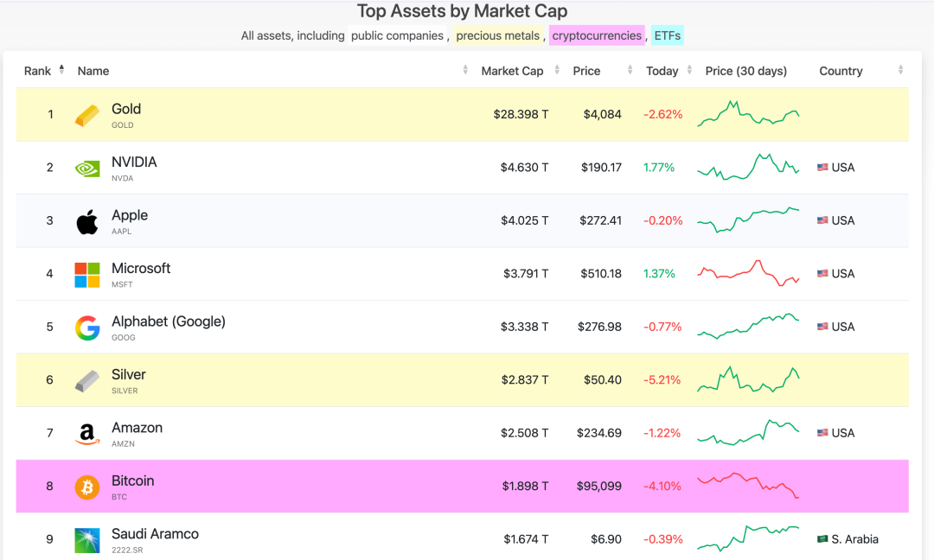Click Bitcoin today change -4.10%
The width and height of the screenshot is (934, 560).
(662, 487)
